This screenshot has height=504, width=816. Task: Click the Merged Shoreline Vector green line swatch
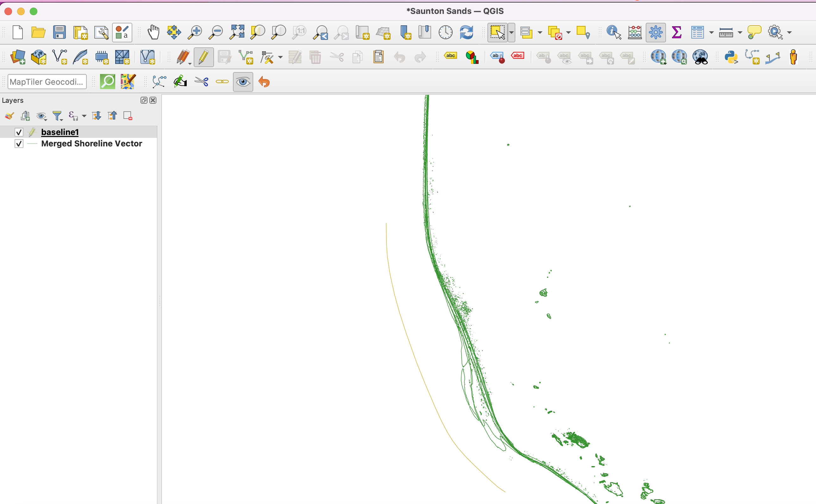click(32, 144)
